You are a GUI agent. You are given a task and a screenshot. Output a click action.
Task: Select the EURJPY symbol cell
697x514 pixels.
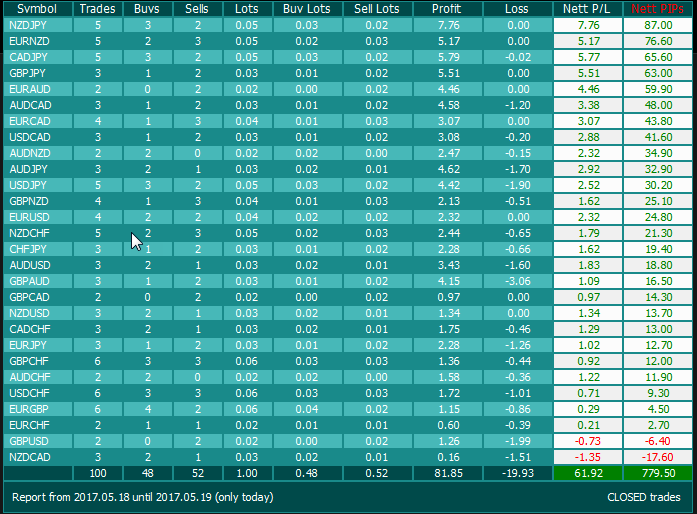click(x=37, y=345)
